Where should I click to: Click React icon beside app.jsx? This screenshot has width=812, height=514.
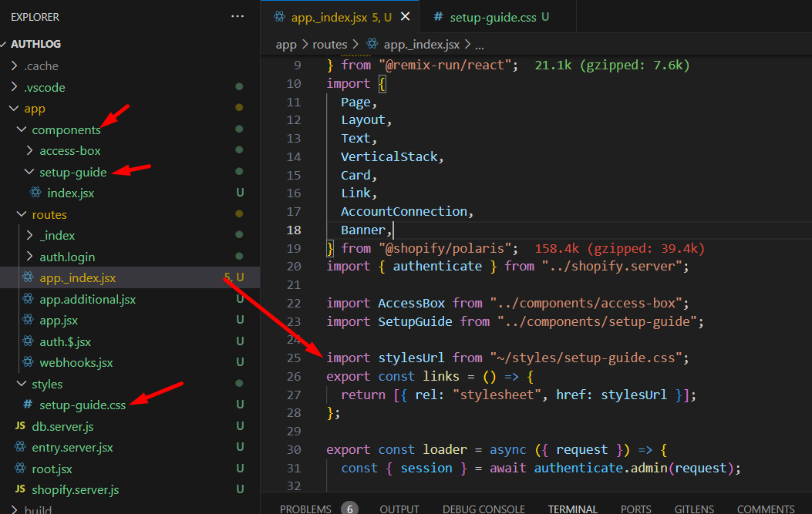click(28, 320)
